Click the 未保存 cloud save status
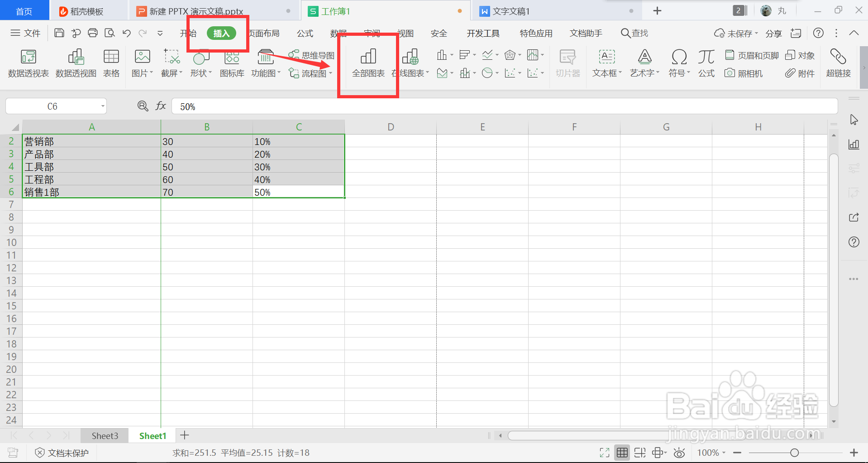The width and height of the screenshot is (868, 463). (736, 34)
